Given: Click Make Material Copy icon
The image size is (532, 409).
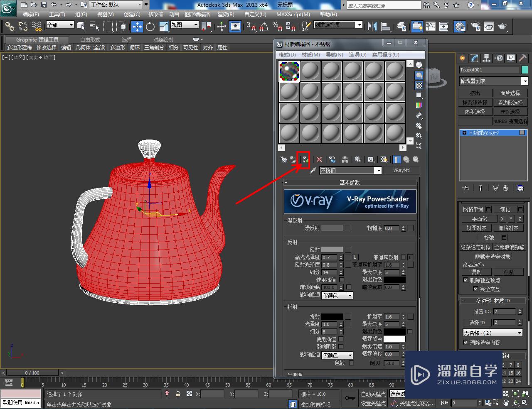Looking at the screenshot, I should [x=332, y=159].
